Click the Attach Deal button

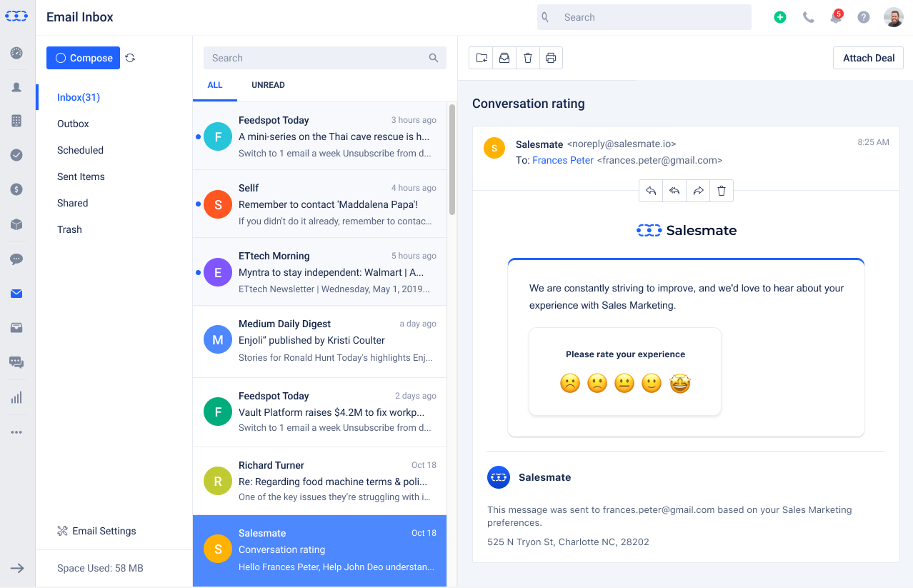[x=868, y=58]
